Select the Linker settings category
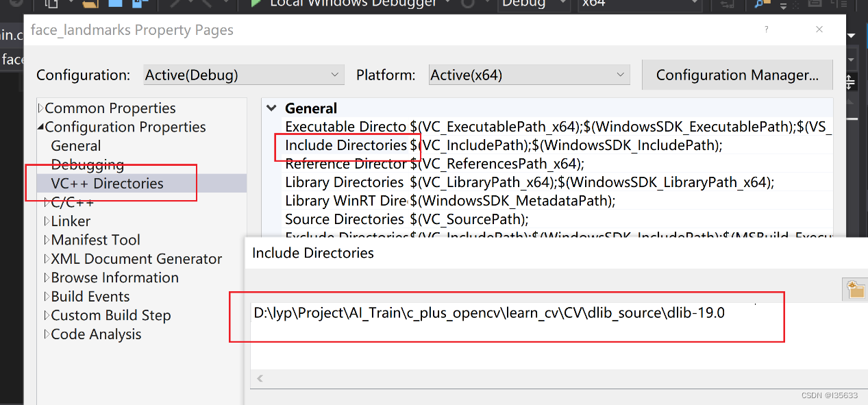The width and height of the screenshot is (868, 405). point(71,221)
